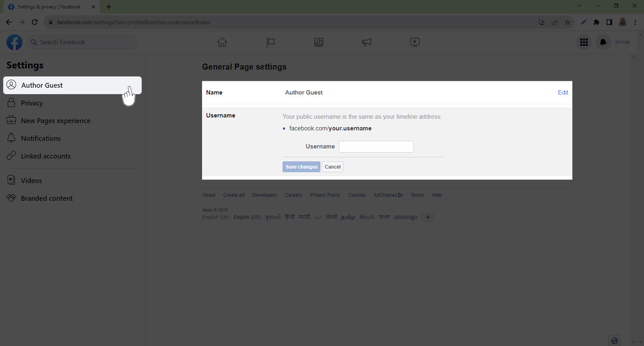Click the site lock icon
644x346 pixels.
(x=51, y=22)
